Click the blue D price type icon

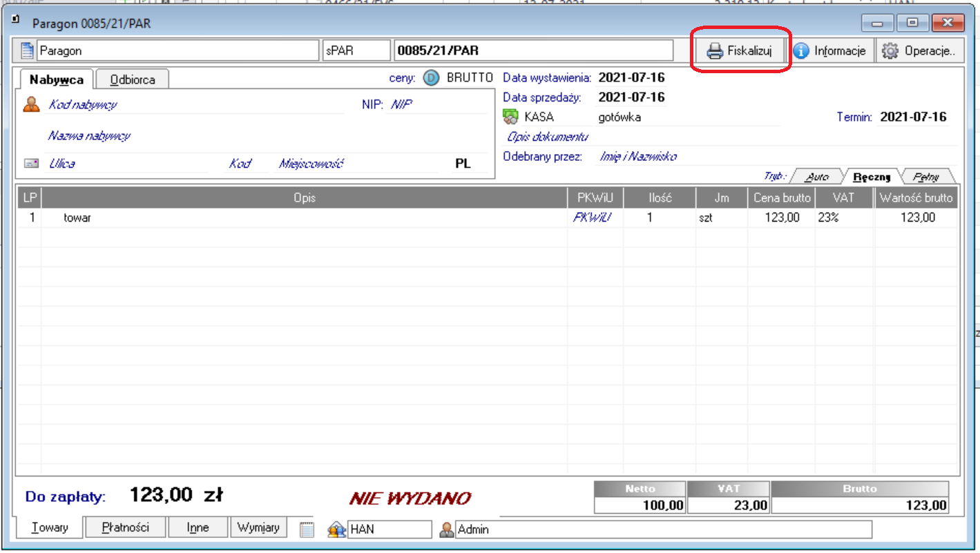(x=431, y=78)
